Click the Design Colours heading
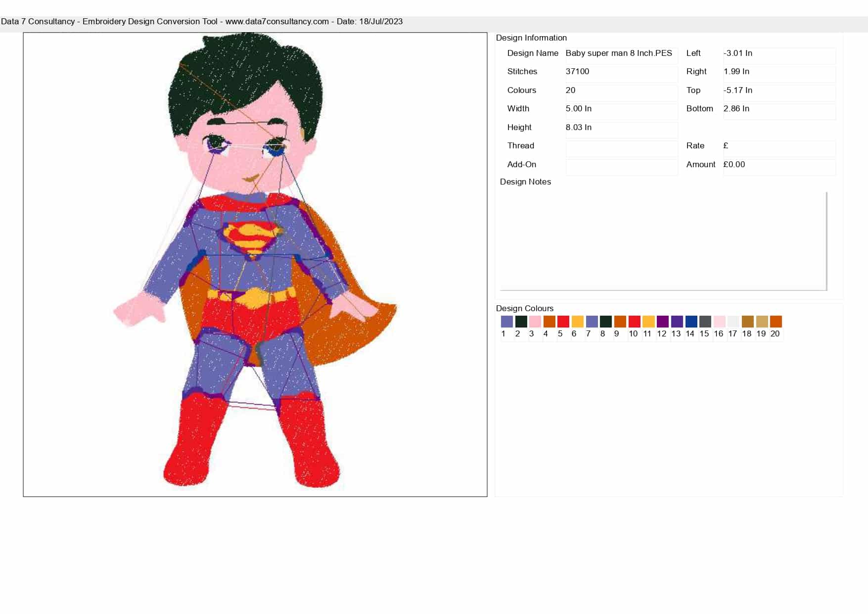 tap(525, 308)
